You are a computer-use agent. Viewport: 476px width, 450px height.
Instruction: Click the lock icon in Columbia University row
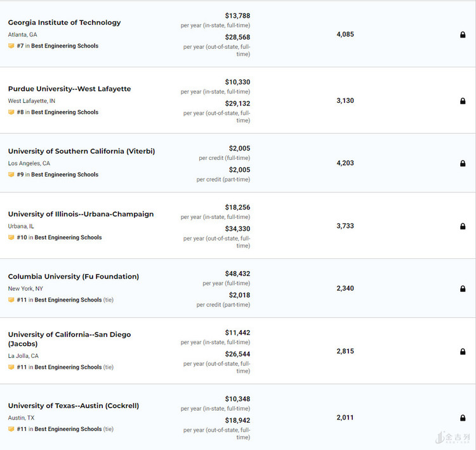pos(463,289)
